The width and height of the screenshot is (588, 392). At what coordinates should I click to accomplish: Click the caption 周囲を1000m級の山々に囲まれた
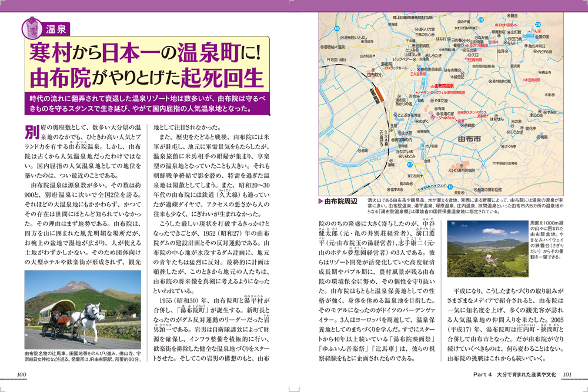pyautogui.click(x=547, y=240)
